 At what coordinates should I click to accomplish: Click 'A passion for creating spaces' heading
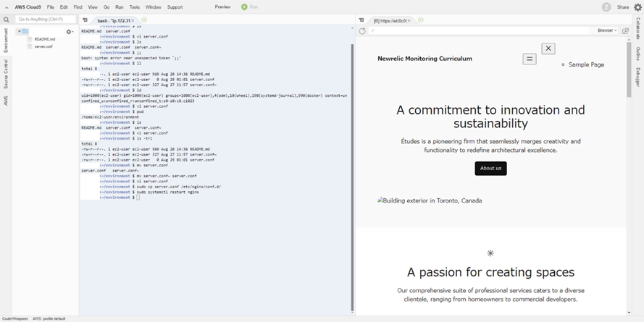click(x=491, y=272)
